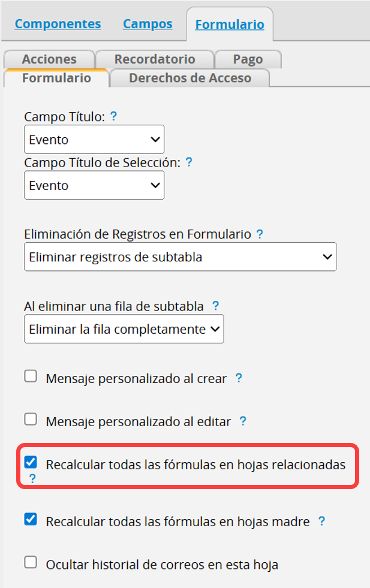Viewport: 370px width, 588px height.
Task: Show help for recalcular fórmulas en hojas relacionadas
Action: click(32, 478)
